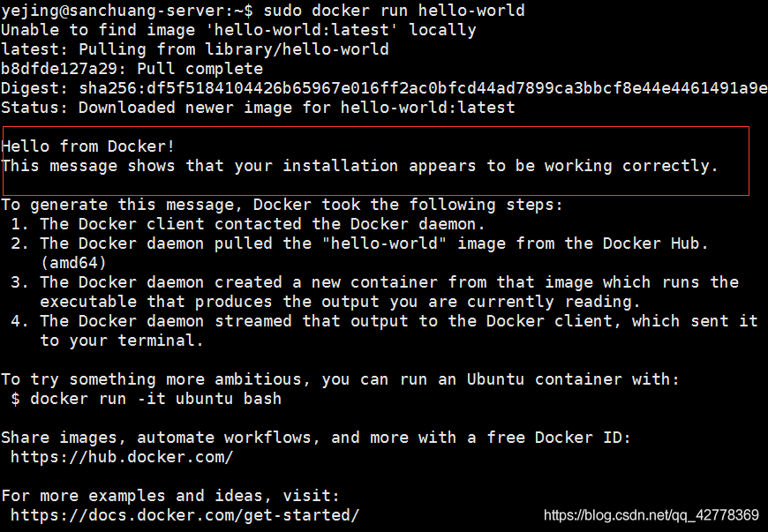Click the 'Status: Downloaded newer image' line
The image size is (768, 532).
point(258,108)
